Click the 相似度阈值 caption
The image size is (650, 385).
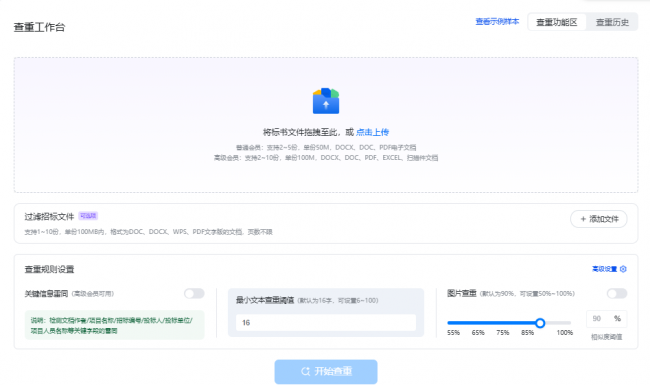point(606,337)
